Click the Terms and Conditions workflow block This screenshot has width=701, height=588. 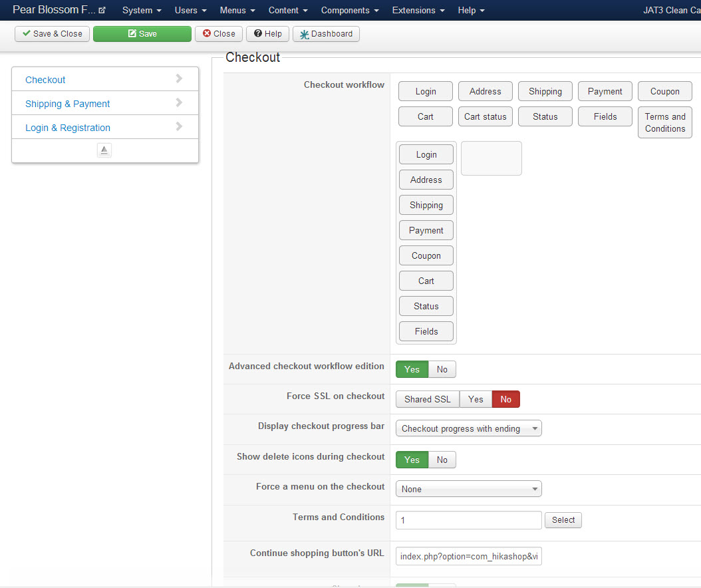(665, 122)
